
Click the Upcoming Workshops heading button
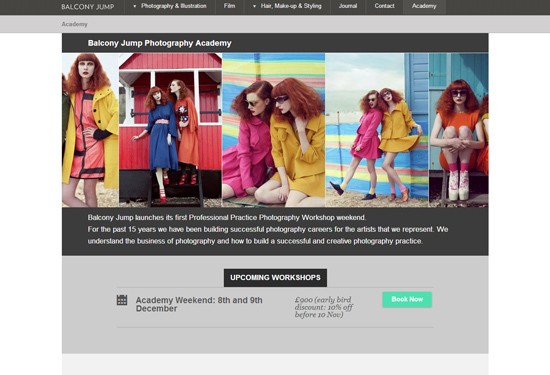(x=275, y=277)
